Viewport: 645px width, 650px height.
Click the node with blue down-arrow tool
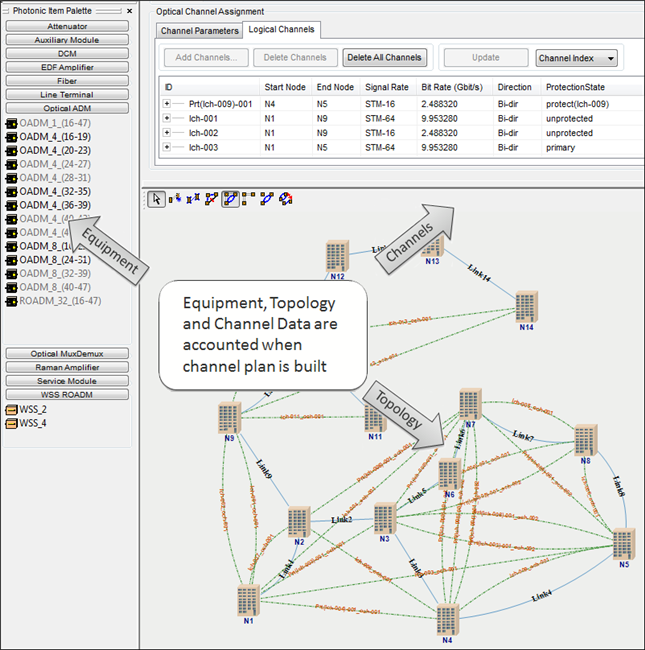click(x=175, y=199)
